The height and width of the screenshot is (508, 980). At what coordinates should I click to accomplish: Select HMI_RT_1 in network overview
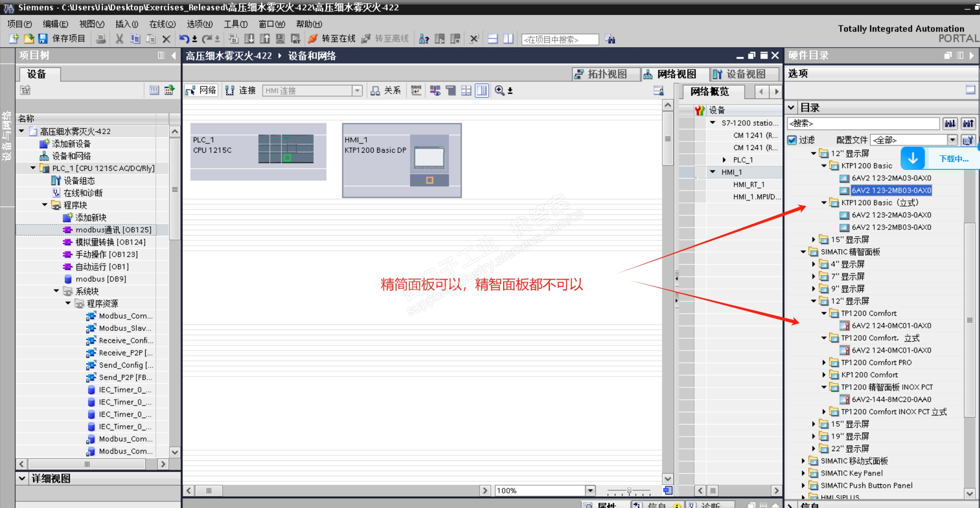pyautogui.click(x=749, y=184)
